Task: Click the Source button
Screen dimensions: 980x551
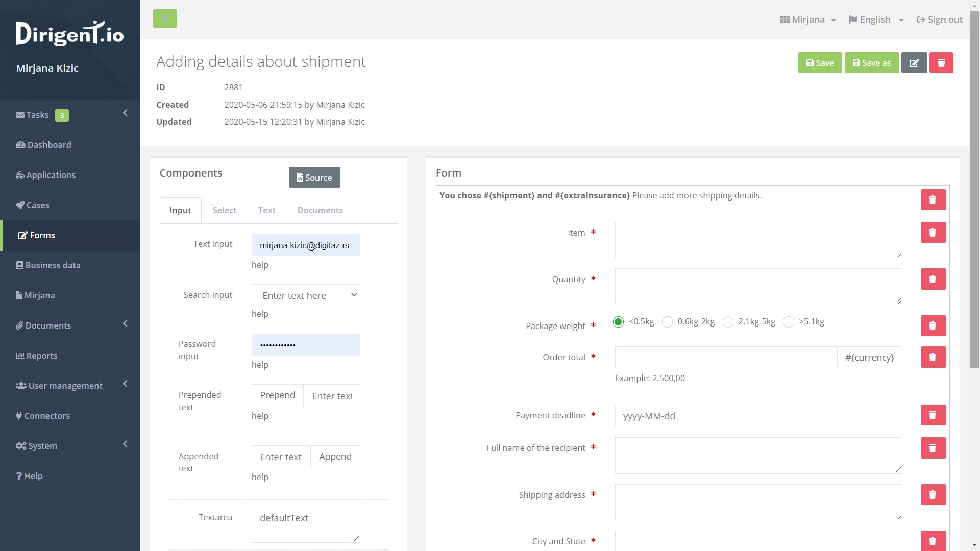Action: coord(314,178)
